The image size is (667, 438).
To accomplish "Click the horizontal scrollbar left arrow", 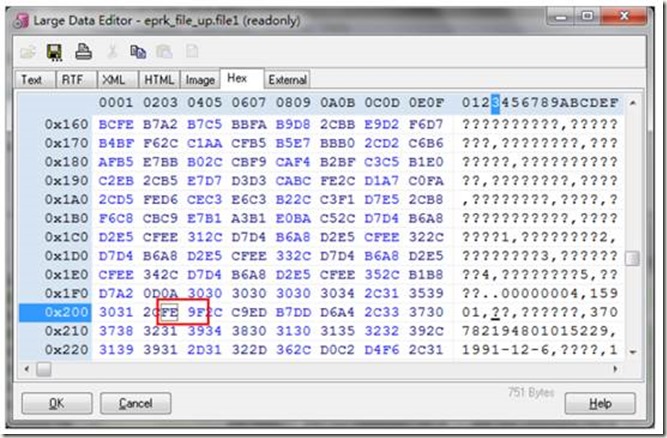I will tap(27, 369).
